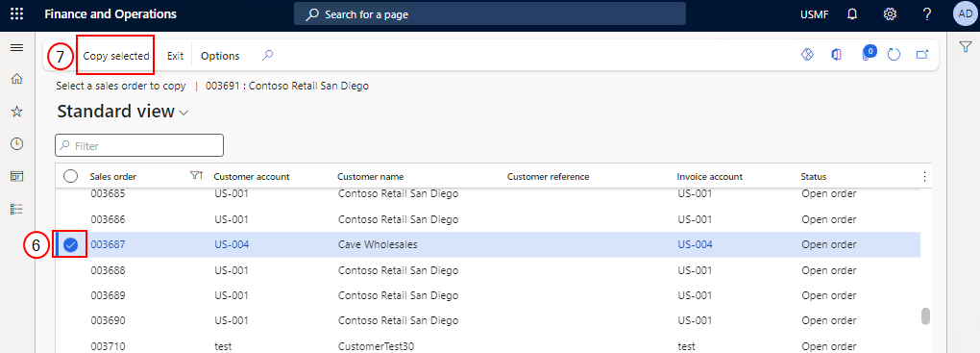
Task: Select sales order row 003688
Action: click(487, 270)
